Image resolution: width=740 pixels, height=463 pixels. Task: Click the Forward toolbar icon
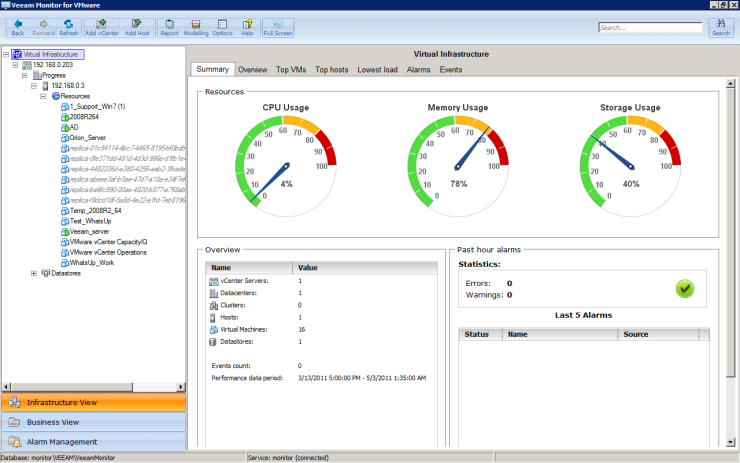point(43,24)
